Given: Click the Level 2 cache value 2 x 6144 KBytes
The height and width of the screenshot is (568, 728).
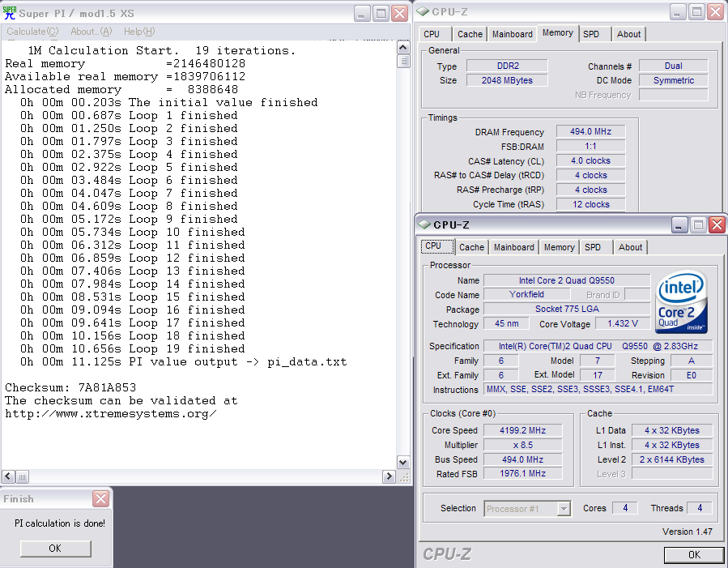Looking at the screenshot, I should 672,459.
